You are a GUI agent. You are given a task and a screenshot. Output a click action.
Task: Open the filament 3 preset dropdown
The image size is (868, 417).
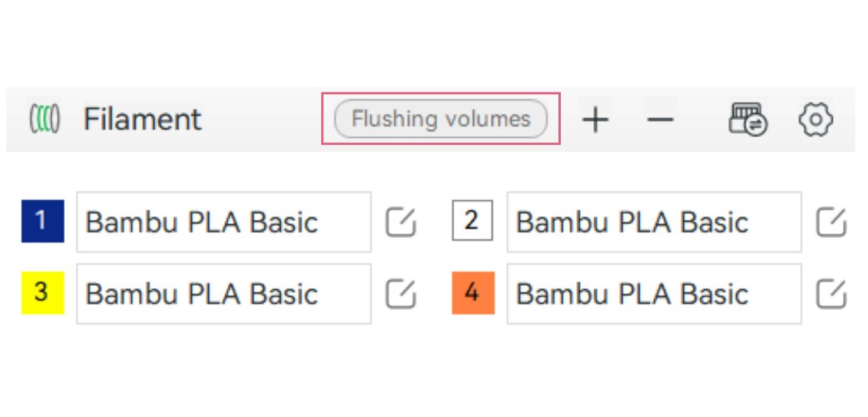[224, 293]
